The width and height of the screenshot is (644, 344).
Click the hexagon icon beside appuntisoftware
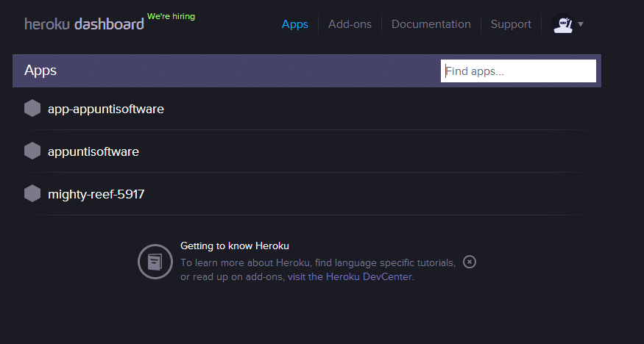point(32,151)
